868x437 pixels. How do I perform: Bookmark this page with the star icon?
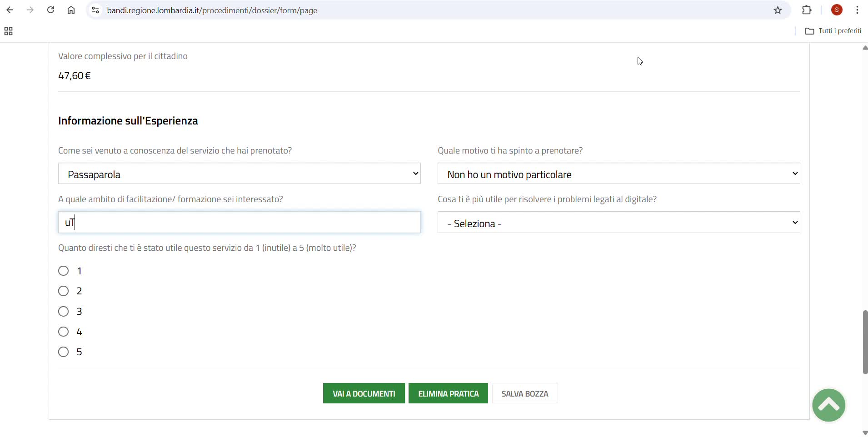point(778,10)
